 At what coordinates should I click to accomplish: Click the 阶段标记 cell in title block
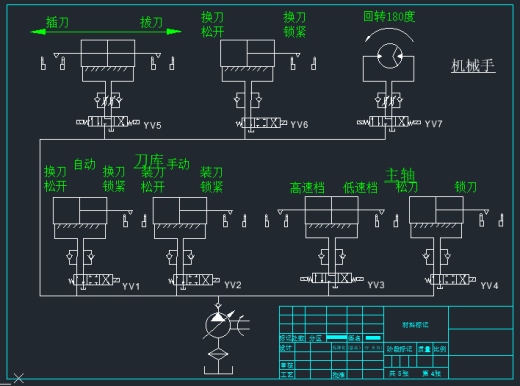pos(399,349)
